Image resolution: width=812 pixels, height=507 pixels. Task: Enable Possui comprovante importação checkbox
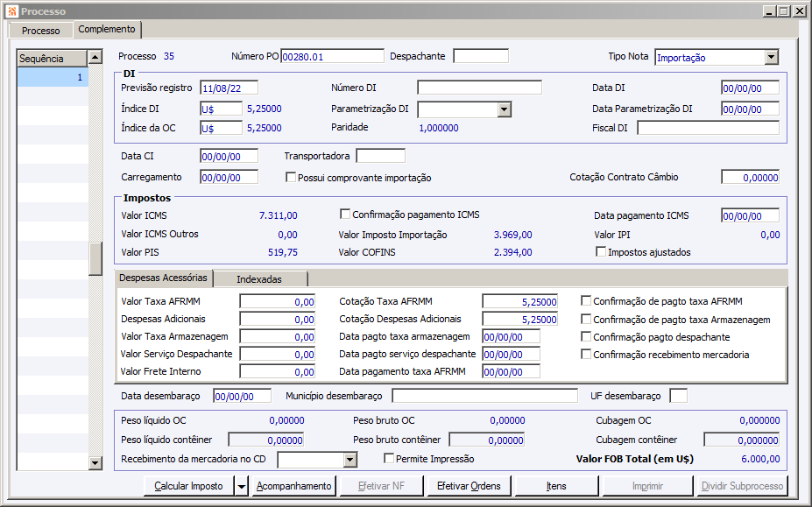(292, 178)
